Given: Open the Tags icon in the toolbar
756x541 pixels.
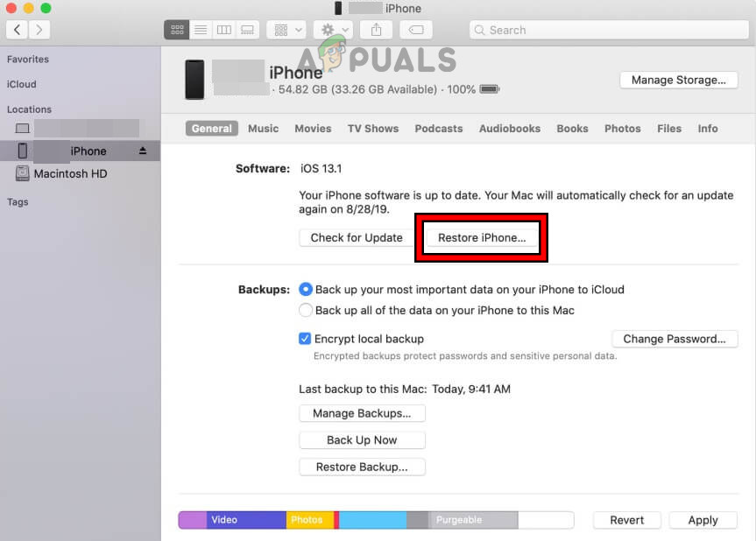Looking at the screenshot, I should click(x=415, y=29).
